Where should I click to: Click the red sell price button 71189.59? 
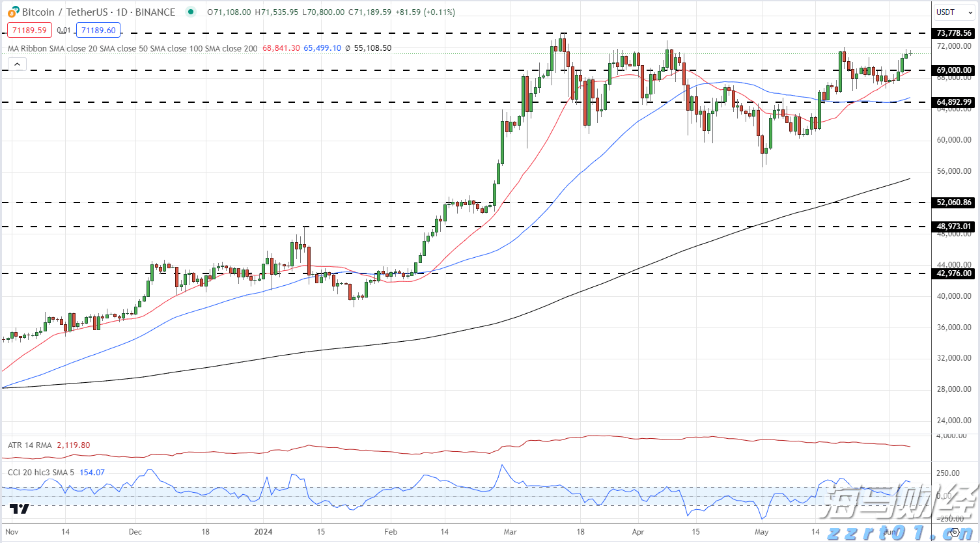tap(29, 30)
